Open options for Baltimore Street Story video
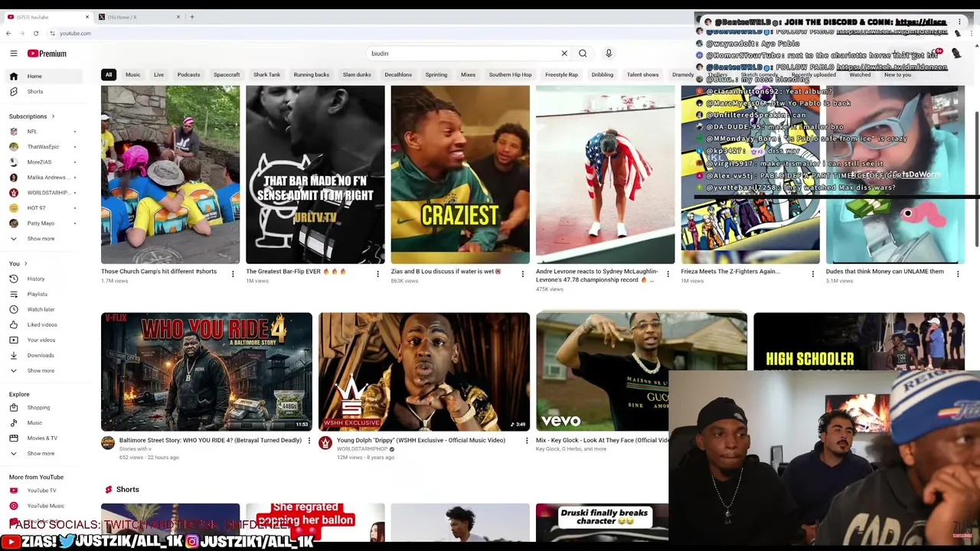 tap(309, 441)
